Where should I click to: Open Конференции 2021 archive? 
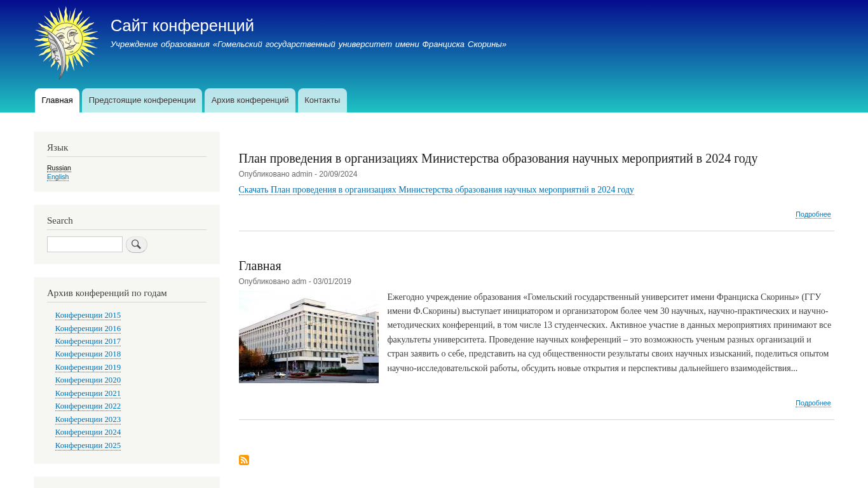[88, 393]
